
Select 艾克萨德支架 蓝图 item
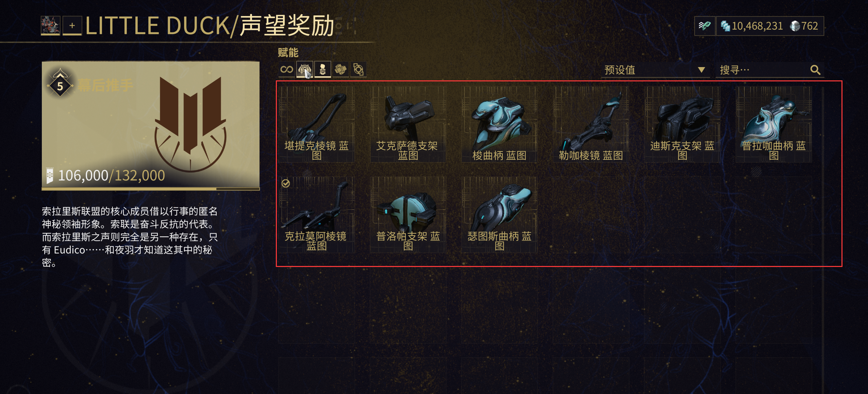click(x=408, y=124)
